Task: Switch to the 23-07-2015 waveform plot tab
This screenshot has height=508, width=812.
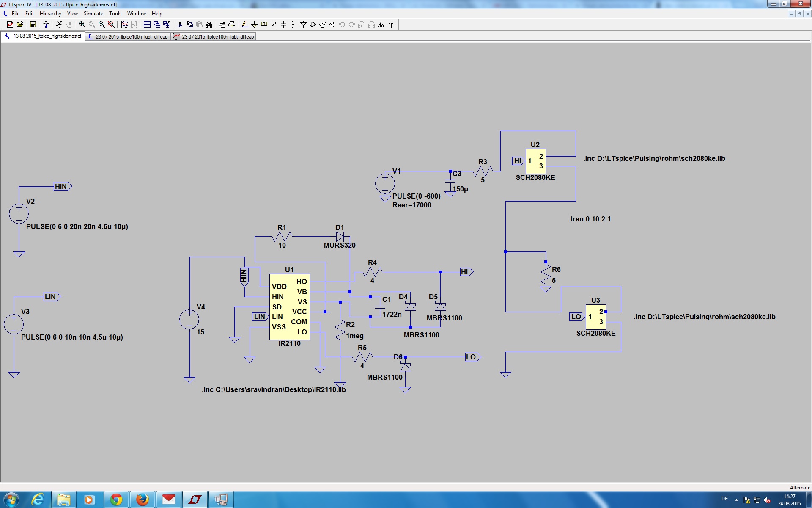Action: tap(214, 37)
